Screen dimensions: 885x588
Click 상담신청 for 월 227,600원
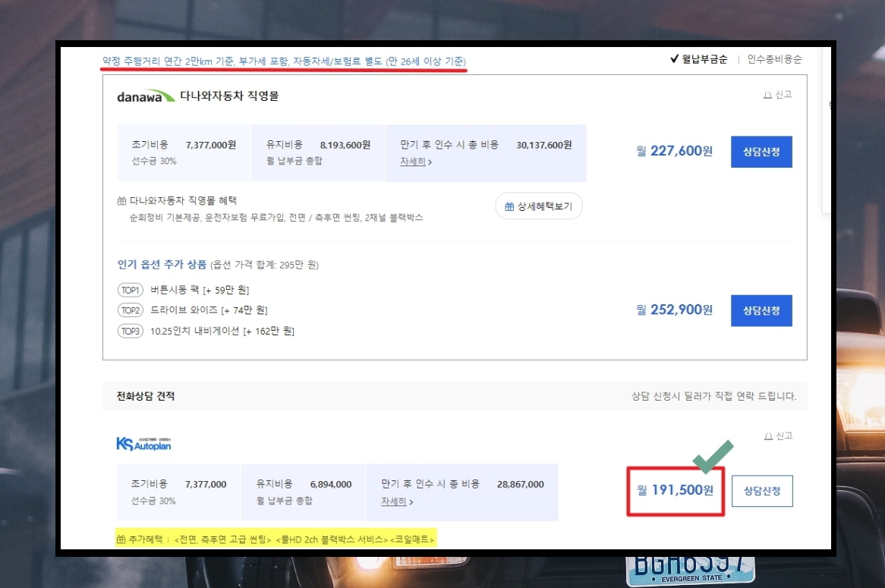[761, 152]
